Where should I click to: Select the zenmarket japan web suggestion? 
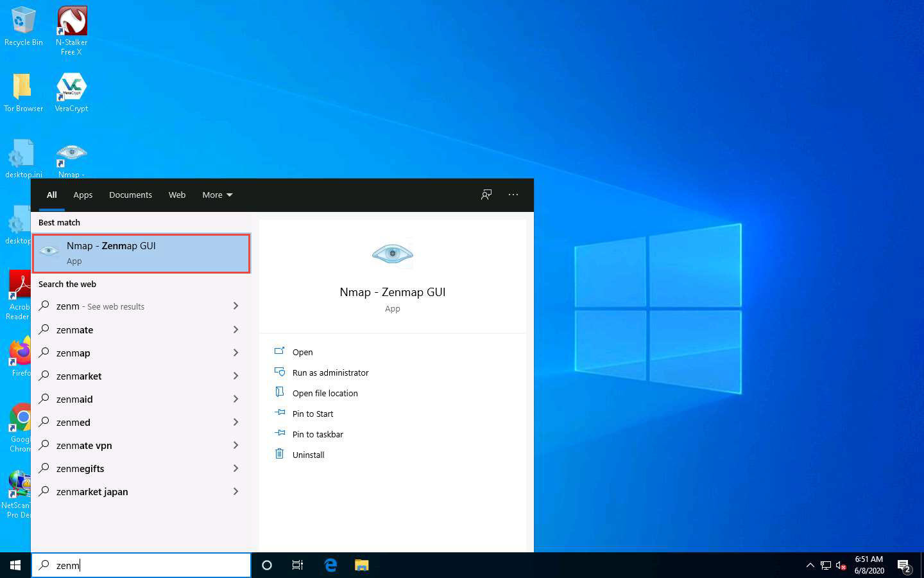(x=141, y=491)
